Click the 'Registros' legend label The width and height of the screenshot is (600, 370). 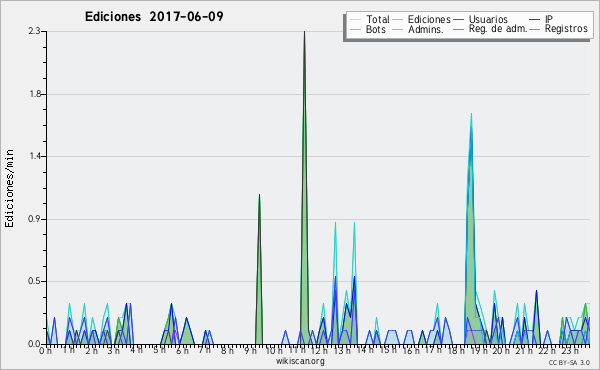[x=566, y=29]
